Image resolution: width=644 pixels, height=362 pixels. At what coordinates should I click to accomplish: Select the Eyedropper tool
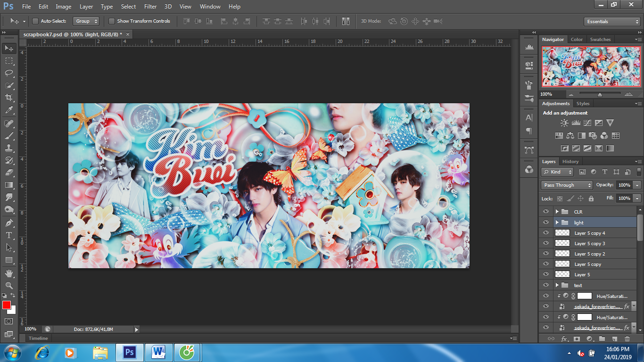click(9, 110)
